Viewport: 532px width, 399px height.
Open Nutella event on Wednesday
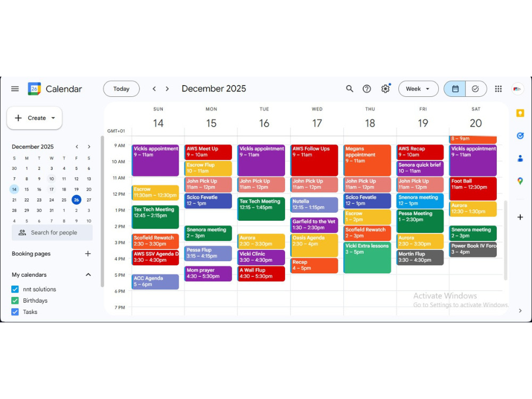[x=314, y=205]
